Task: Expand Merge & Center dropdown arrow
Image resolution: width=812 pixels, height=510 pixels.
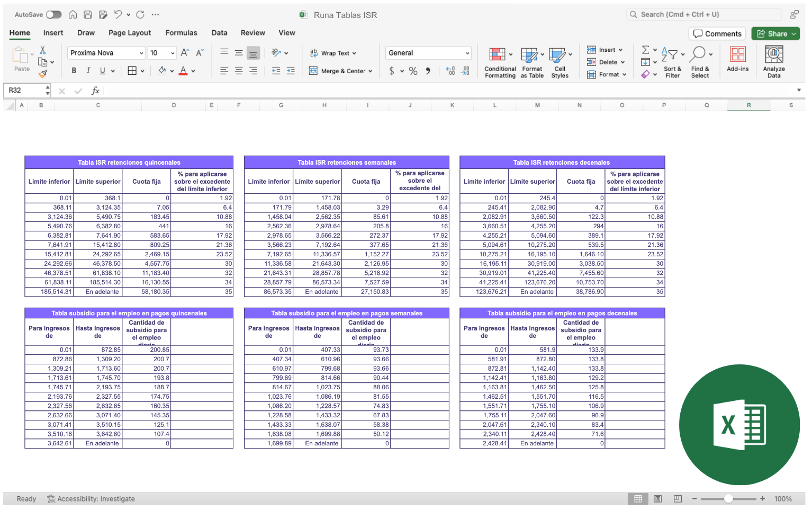Action: click(x=371, y=71)
